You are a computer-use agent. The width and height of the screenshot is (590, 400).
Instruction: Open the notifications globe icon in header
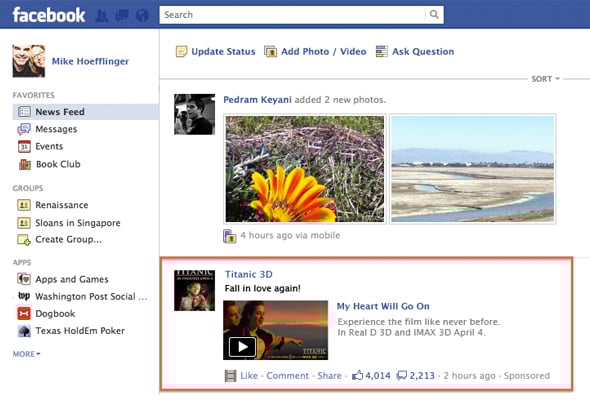coord(142,15)
